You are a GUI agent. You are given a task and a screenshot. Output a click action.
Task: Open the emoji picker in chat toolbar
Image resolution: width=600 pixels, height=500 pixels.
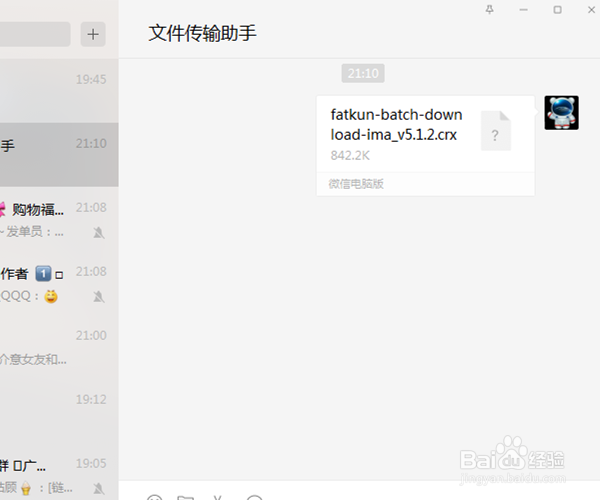click(155, 497)
